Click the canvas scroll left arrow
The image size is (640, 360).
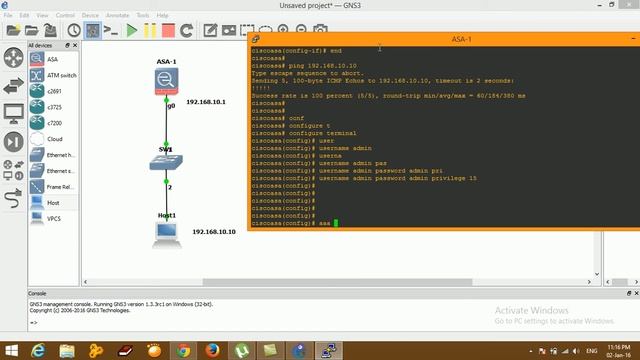(x=85, y=282)
